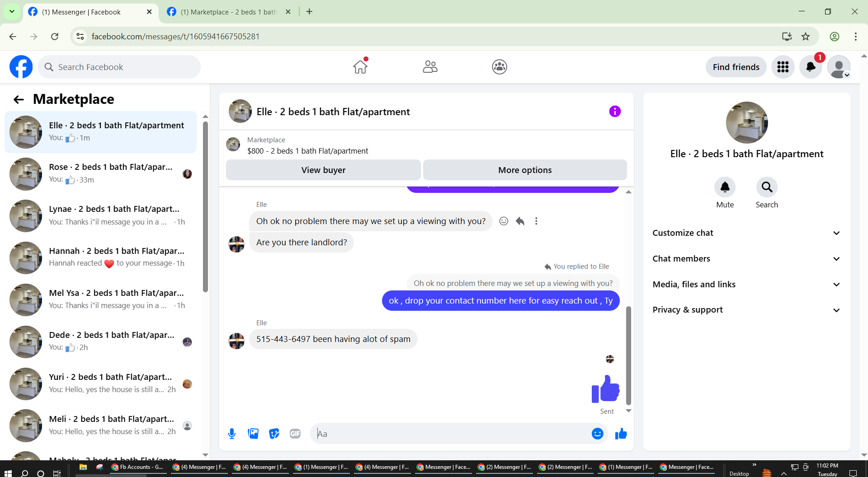This screenshot has width=868, height=477.
Task: Open Hannah conversation in chat list
Action: tap(100, 258)
